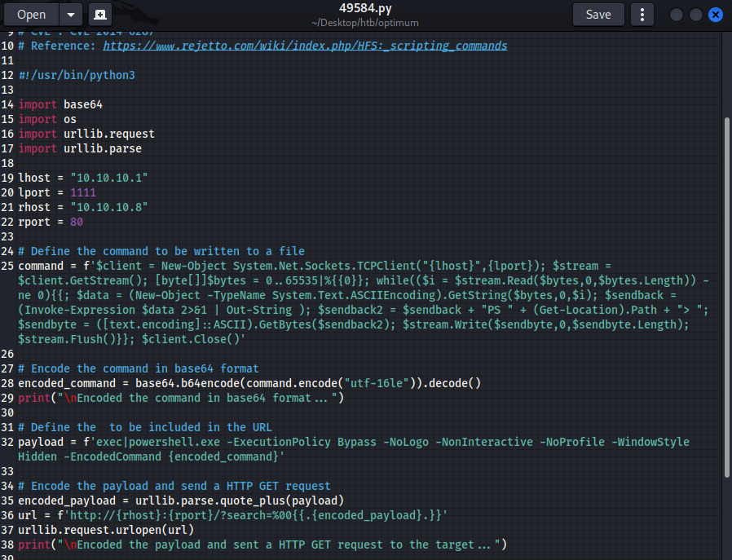Click the print statement on line 38
This screenshot has width=732, height=560.
tap(262, 545)
